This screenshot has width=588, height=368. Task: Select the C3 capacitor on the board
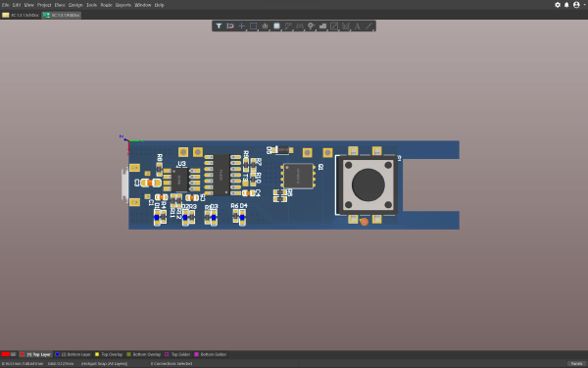[x=151, y=183]
